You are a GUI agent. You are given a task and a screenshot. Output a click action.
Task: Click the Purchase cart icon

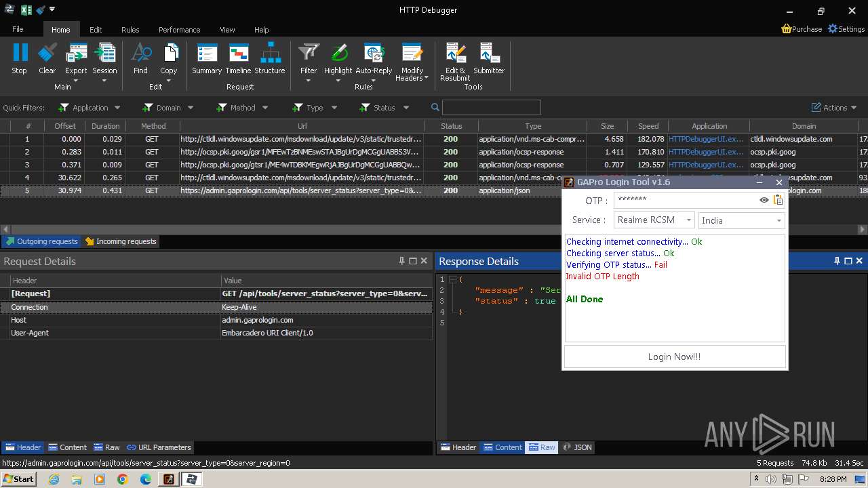[x=787, y=29]
